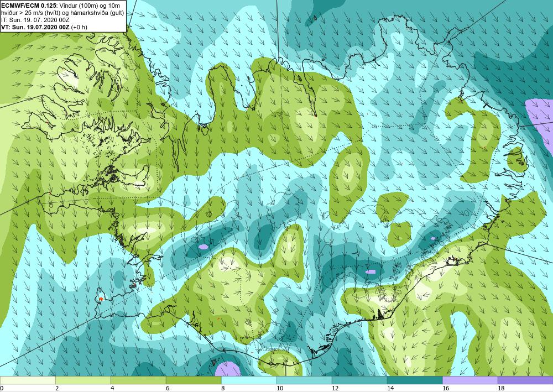Click the legend scale label "8"
Screen dimensions: 553x392
pyautogui.click(x=223, y=389)
